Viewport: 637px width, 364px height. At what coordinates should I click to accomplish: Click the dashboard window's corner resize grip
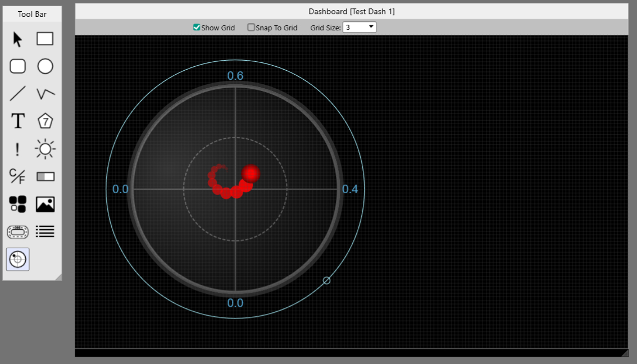[x=625, y=353]
